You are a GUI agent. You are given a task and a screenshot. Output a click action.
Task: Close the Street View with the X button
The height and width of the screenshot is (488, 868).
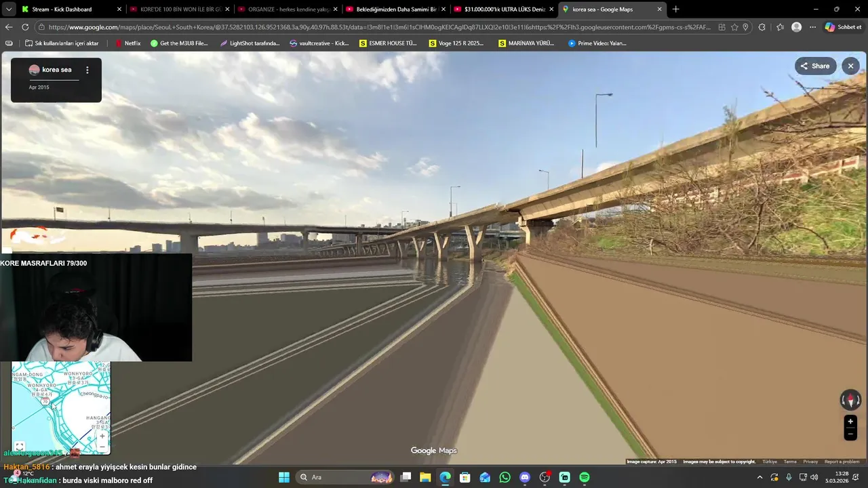[x=850, y=66]
